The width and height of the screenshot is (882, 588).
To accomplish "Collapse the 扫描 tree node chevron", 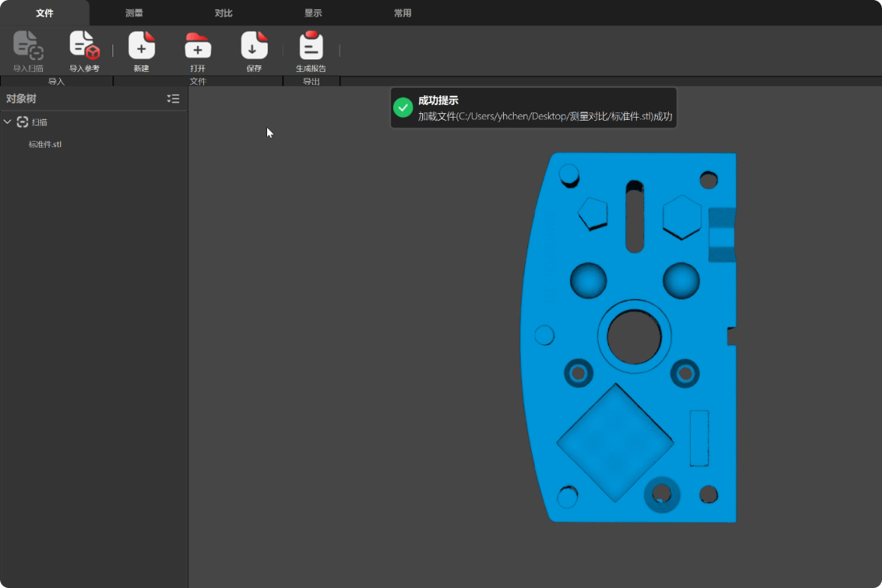I will (x=7, y=121).
